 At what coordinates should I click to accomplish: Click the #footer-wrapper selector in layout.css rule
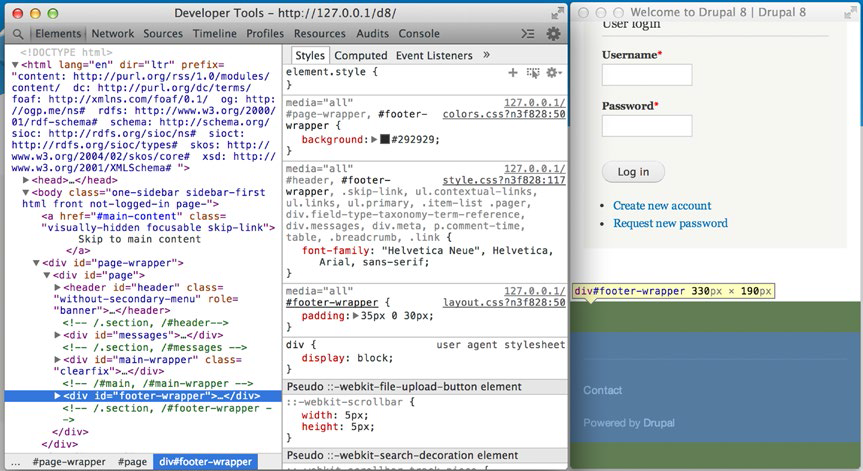332,303
